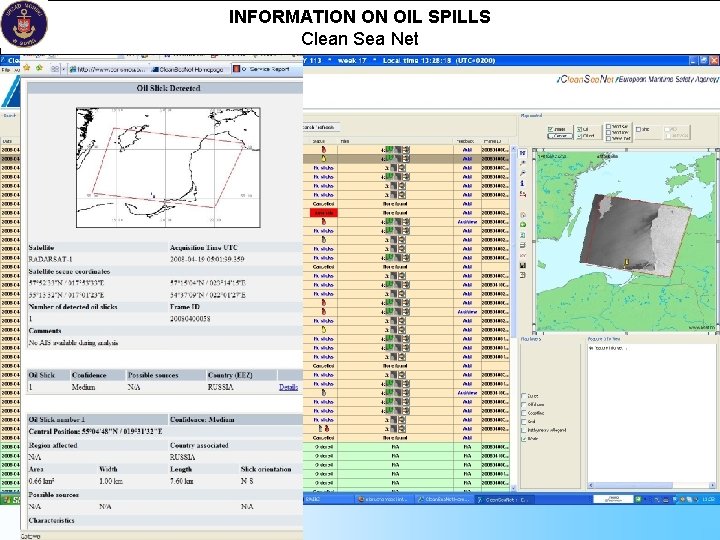Open the File menu
This screenshot has width=720, height=540.
coord(5,70)
